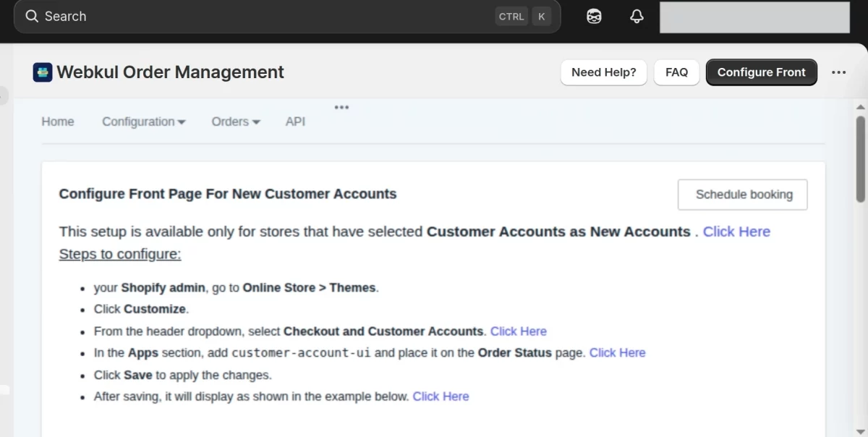Open Click Here link for example below
This screenshot has height=437, width=868.
441,396
